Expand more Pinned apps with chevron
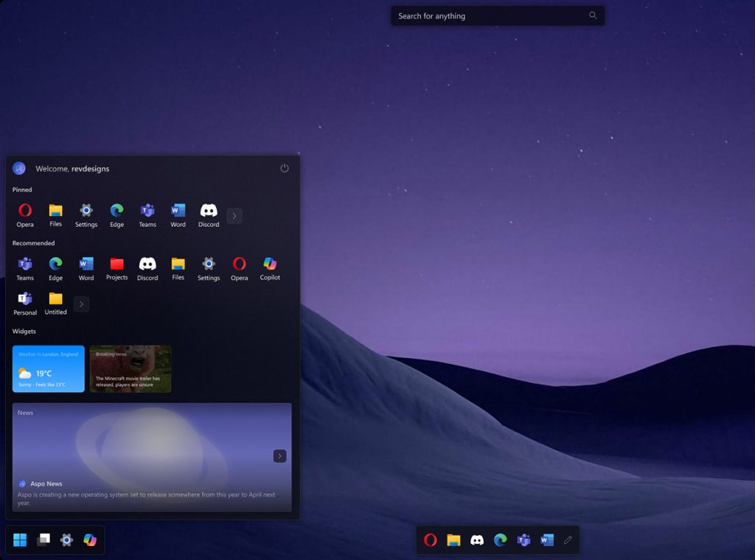The image size is (755, 560). (x=234, y=216)
